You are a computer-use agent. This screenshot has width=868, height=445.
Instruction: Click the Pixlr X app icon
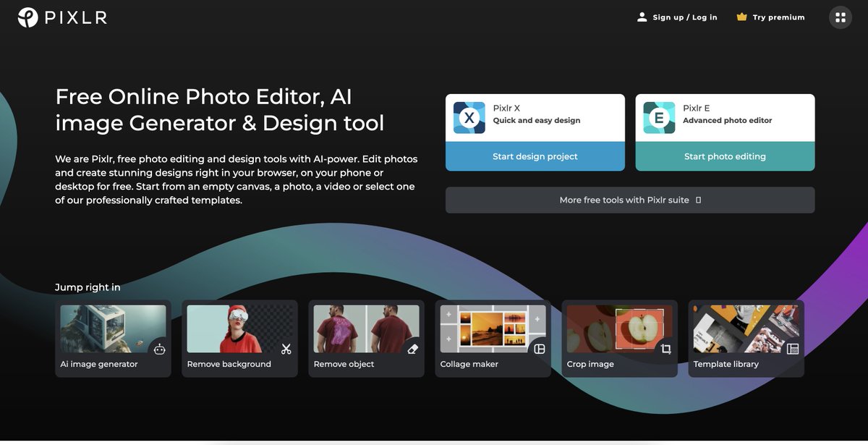click(469, 117)
